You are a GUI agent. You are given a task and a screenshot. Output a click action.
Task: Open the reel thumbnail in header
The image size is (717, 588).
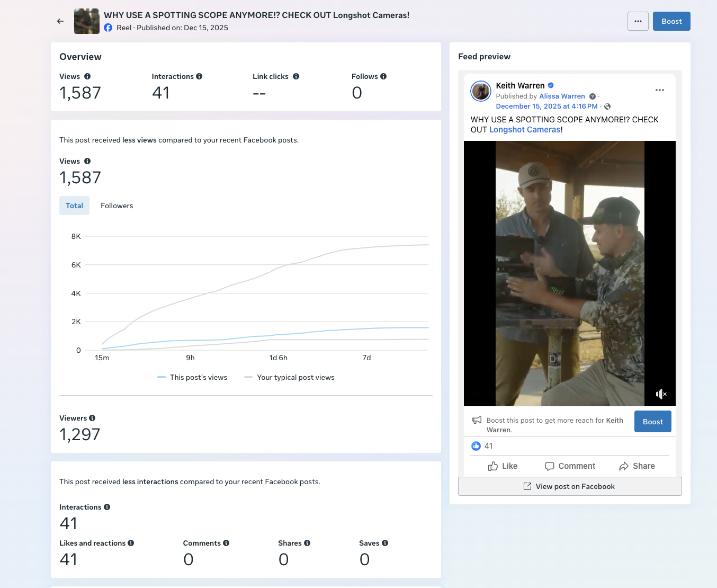coord(87,21)
